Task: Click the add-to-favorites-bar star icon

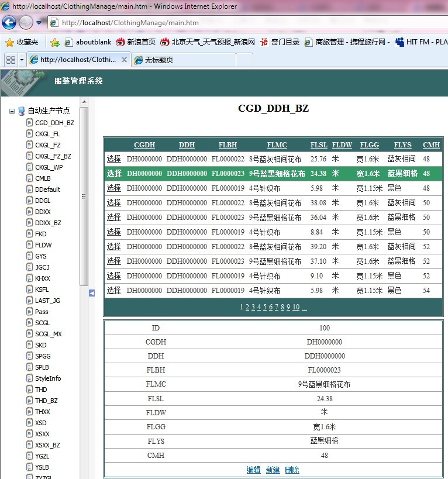Action: pos(55,42)
